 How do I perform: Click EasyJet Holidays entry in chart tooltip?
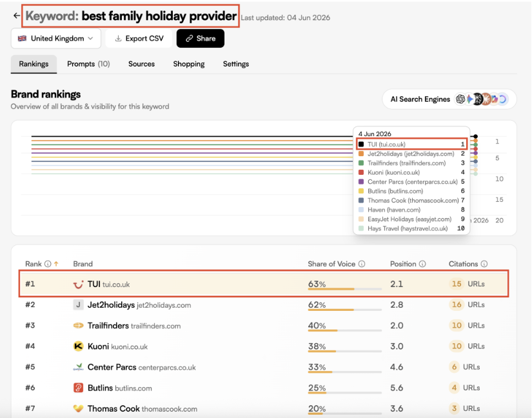pyautogui.click(x=411, y=219)
